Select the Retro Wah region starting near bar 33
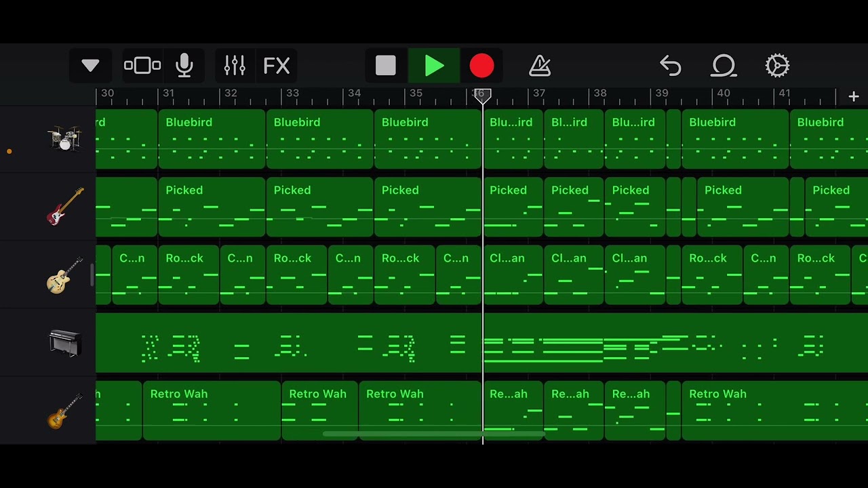 [x=319, y=411]
